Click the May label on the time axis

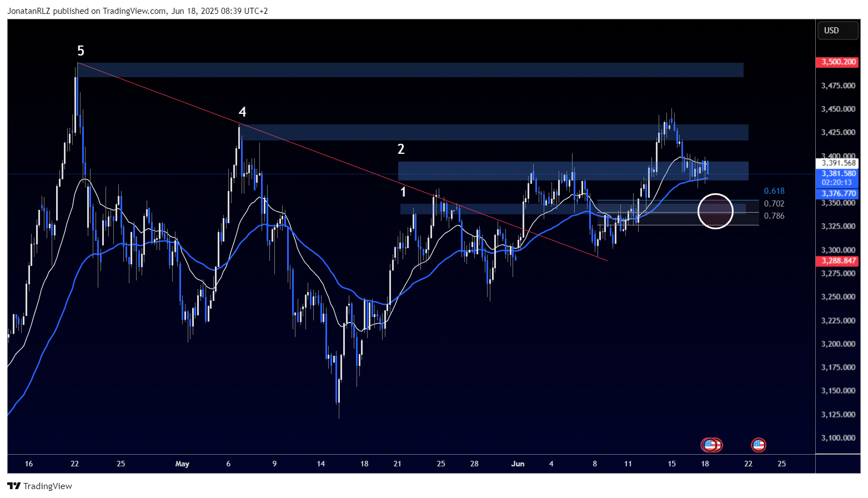coord(182,464)
